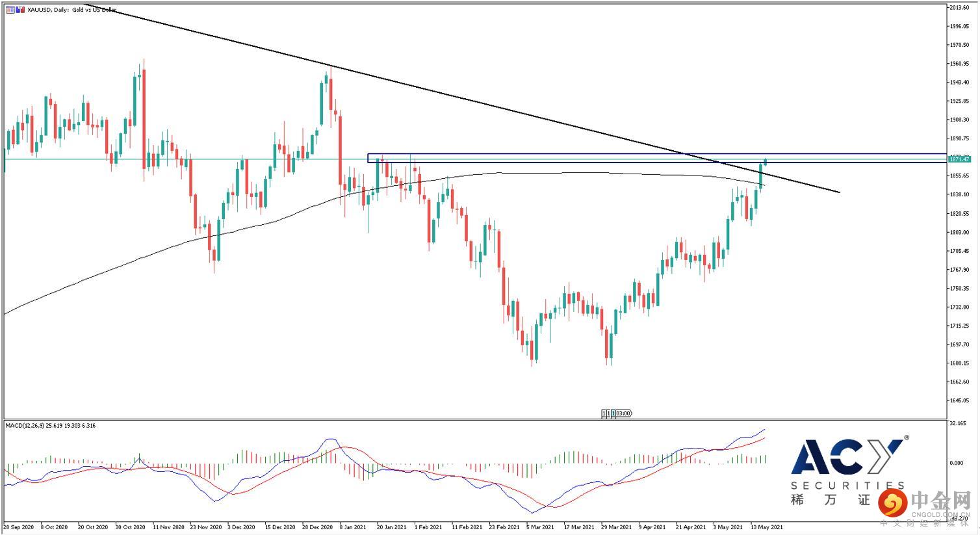
Task: Click the 1732.80 price level label
Action: 960,307
